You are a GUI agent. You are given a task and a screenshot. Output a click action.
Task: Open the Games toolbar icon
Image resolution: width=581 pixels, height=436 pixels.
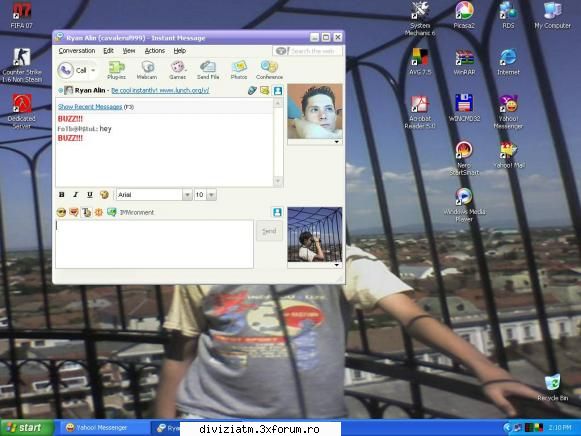177,70
